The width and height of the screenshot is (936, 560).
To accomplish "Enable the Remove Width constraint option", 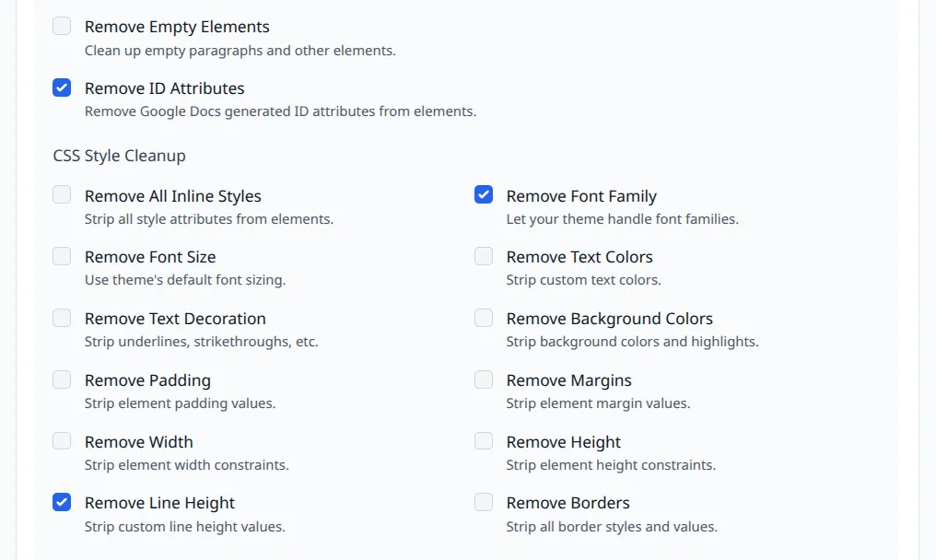I will 61,440.
